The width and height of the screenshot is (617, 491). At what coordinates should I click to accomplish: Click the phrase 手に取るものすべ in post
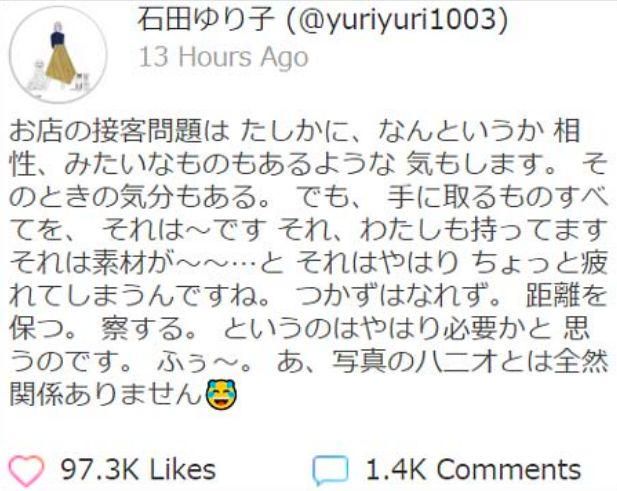[497, 197]
